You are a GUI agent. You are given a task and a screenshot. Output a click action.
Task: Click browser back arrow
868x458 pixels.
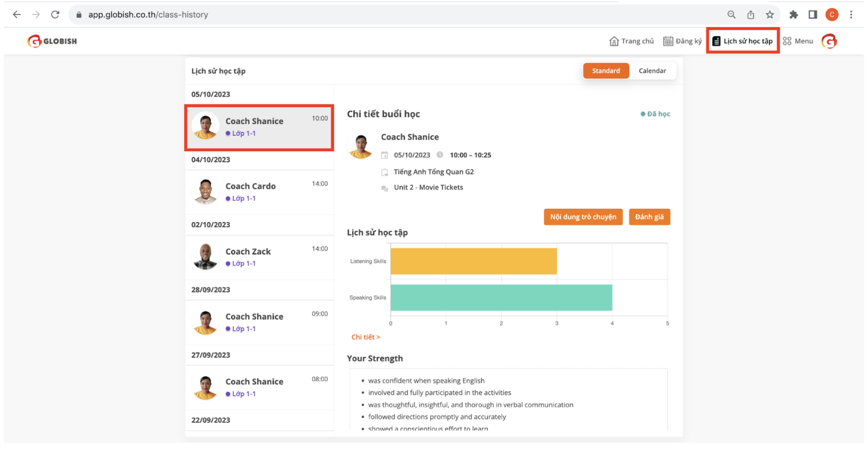(17, 15)
